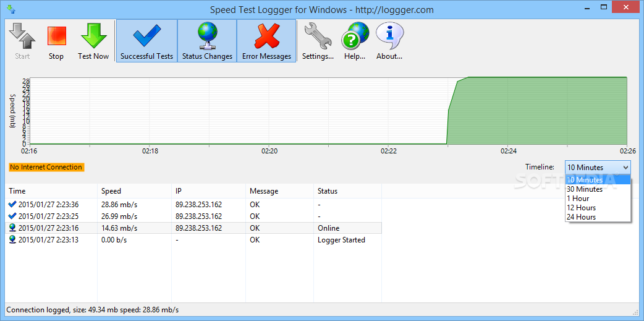This screenshot has width=644, height=321.
Task: Select 30 Minutes timeline option
Action: (598, 189)
